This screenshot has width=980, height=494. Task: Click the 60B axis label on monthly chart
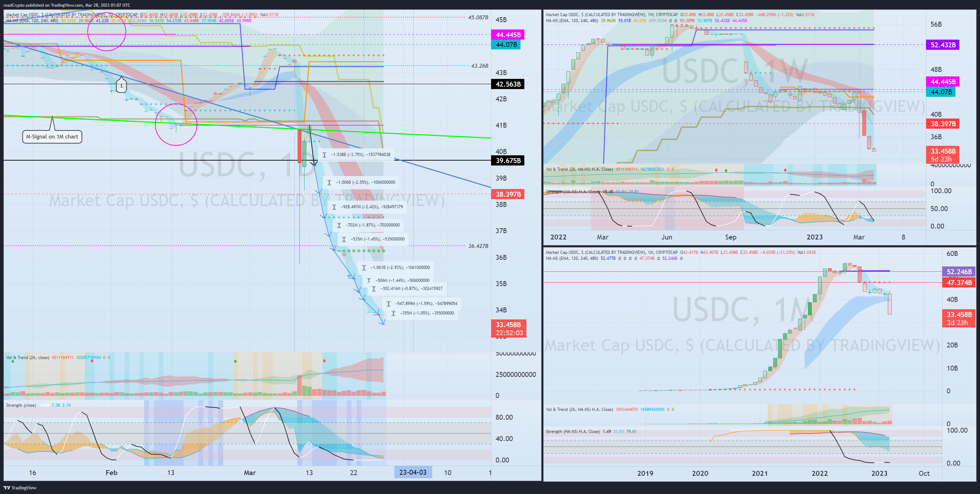click(952, 253)
